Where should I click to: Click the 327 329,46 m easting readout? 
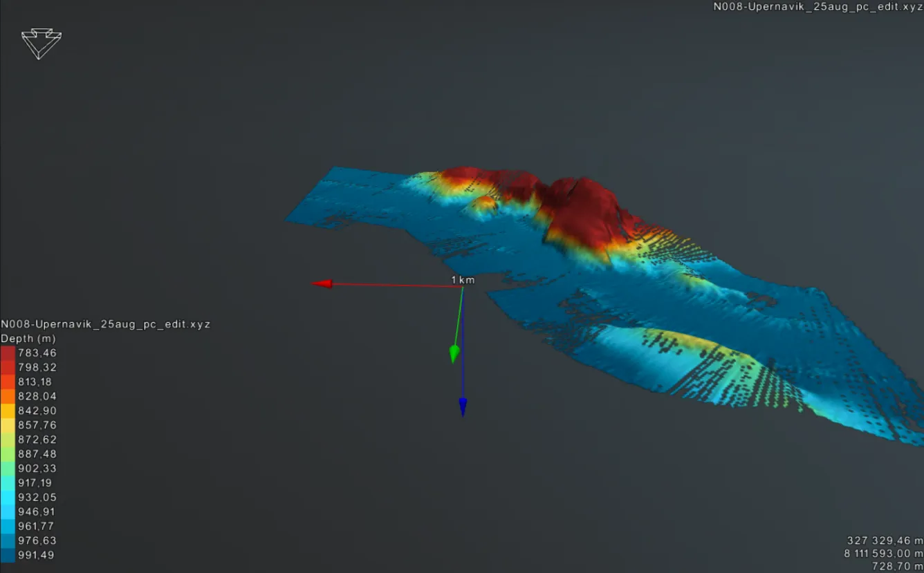coord(885,541)
